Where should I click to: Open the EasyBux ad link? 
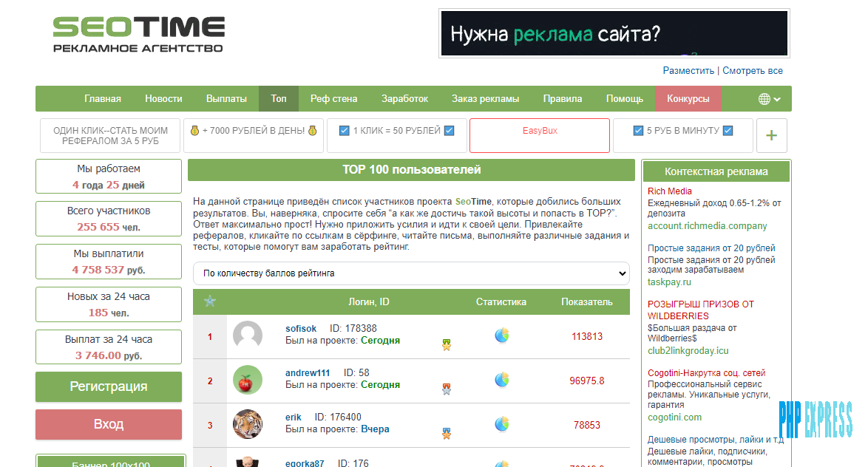click(540, 135)
